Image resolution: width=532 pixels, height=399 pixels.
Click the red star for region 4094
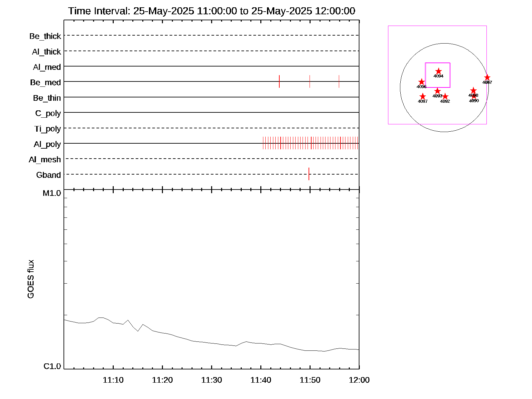pyautogui.click(x=439, y=71)
